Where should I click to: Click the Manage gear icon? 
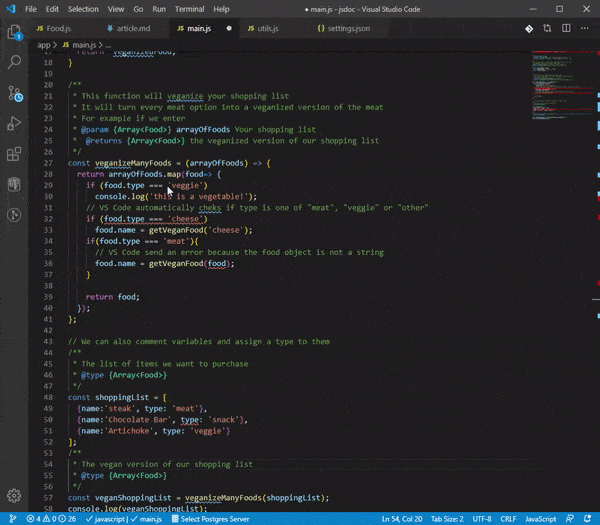[14, 496]
